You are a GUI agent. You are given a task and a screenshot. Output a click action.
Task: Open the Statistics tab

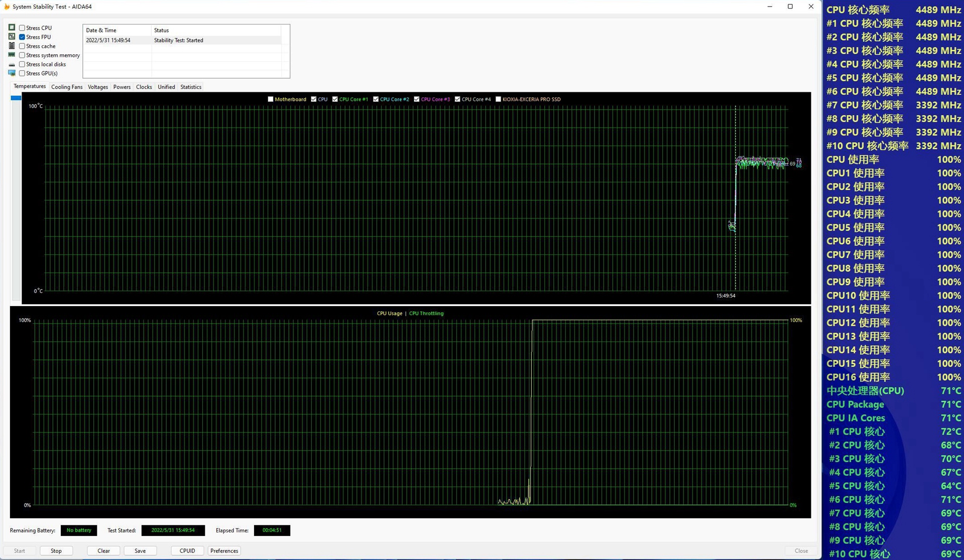click(191, 87)
